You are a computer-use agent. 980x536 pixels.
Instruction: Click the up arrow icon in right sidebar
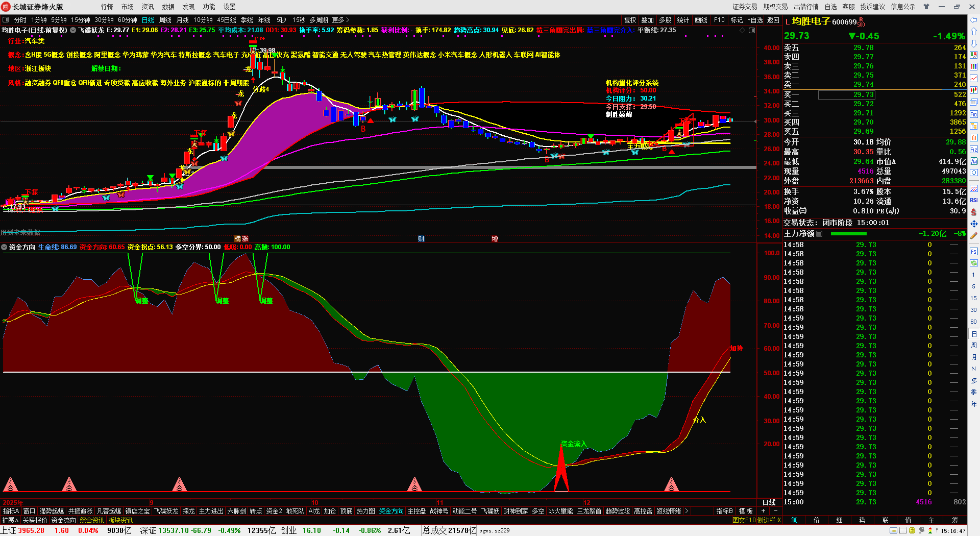pos(974,32)
